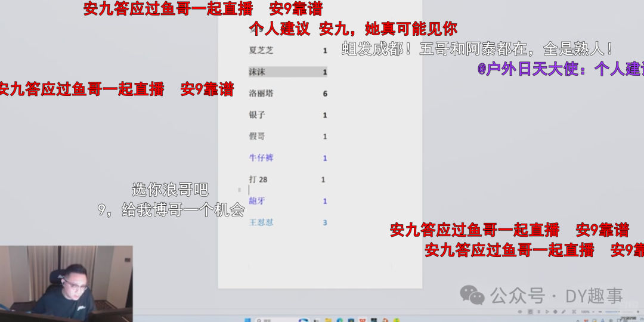Viewport: 644px width, 322px height.
Task: Click the count 1 beside 夏芝芝
Action: click(x=325, y=51)
